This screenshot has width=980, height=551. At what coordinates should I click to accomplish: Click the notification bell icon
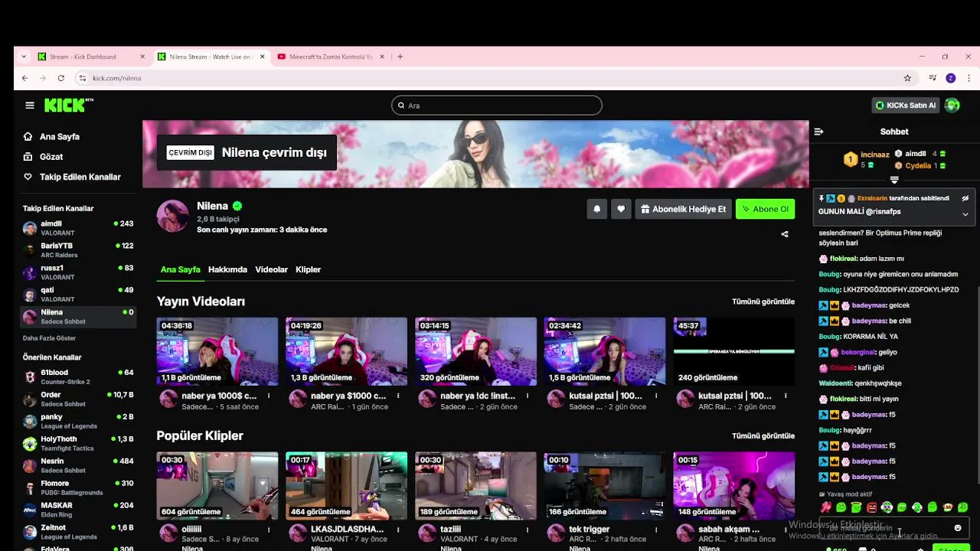pyautogui.click(x=597, y=209)
